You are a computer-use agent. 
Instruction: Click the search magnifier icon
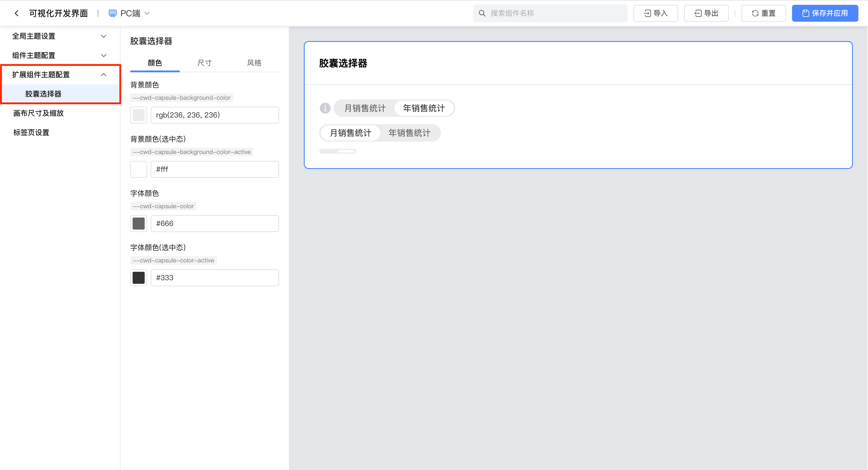[482, 13]
